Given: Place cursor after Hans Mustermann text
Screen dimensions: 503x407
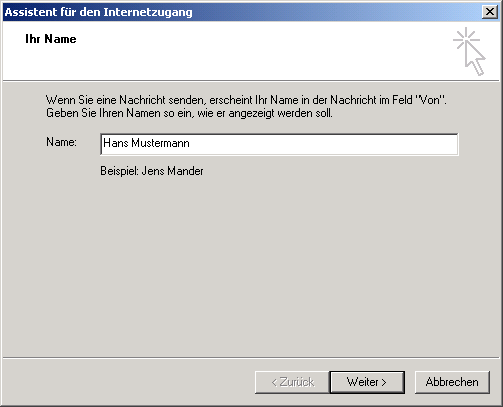Looking at the screenshot, I should pyautogui.click(x=191, y=144).
